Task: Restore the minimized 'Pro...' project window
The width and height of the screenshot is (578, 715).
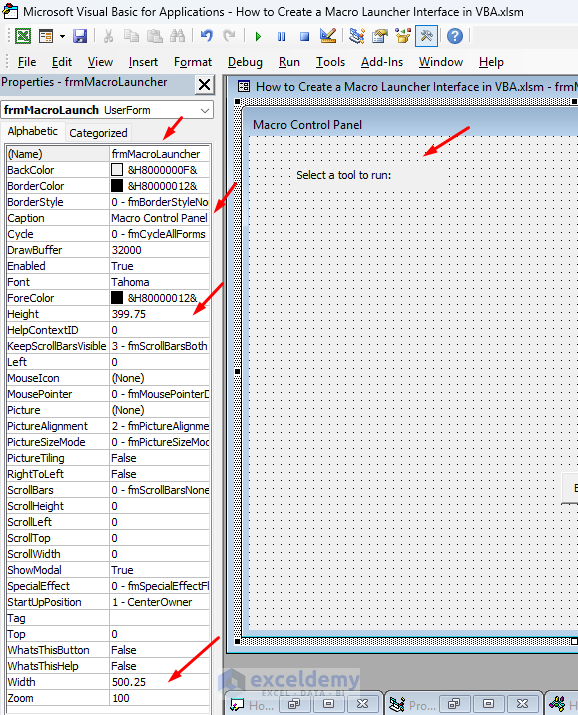Action: (454, 704)
